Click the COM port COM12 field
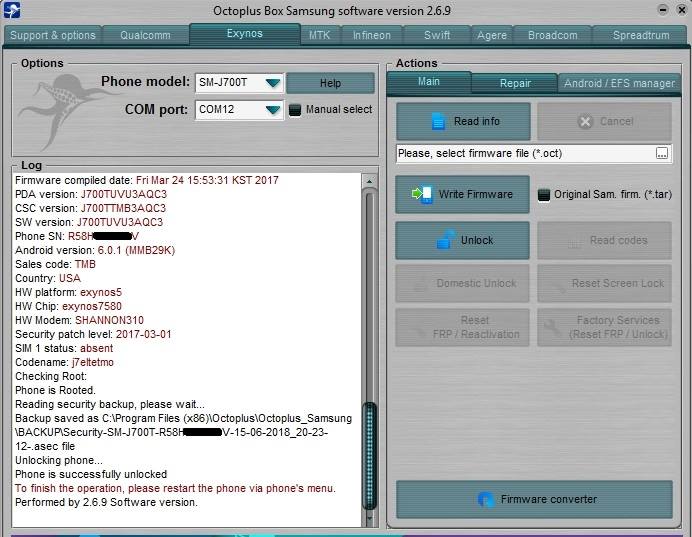 pos(240,109)
